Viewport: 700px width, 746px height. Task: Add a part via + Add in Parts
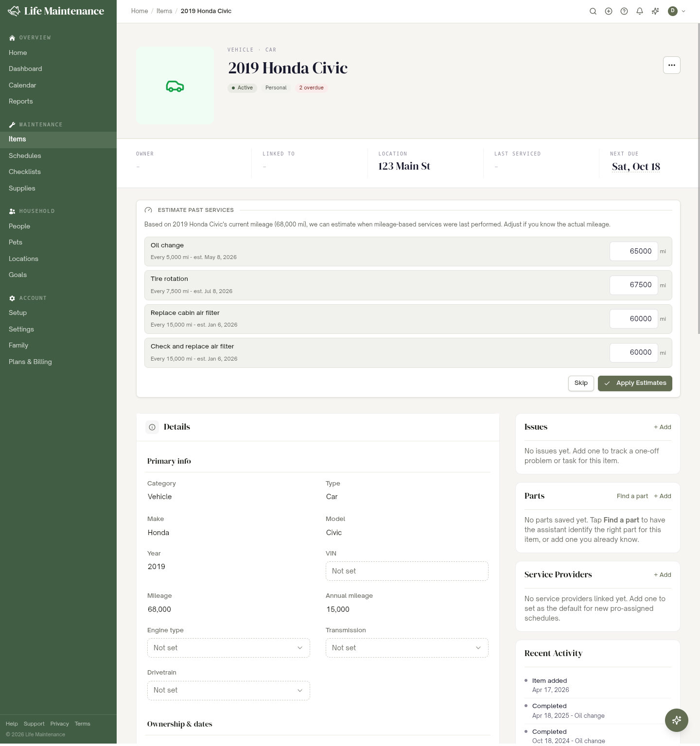662,496
